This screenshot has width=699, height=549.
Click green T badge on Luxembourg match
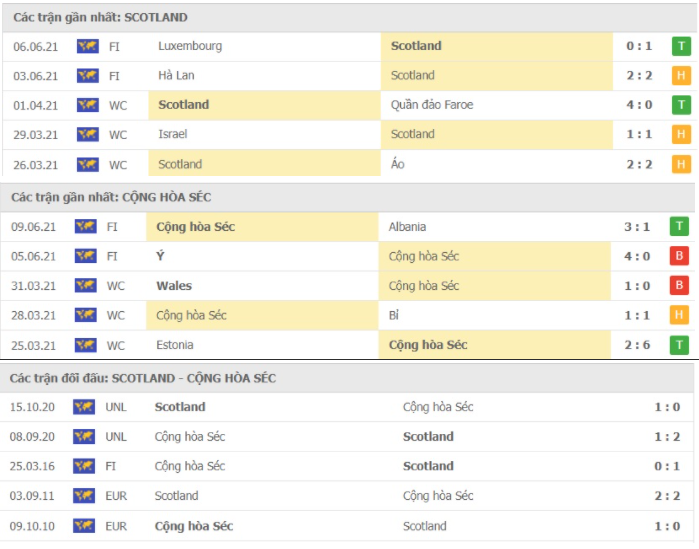[x=681, y=46]
